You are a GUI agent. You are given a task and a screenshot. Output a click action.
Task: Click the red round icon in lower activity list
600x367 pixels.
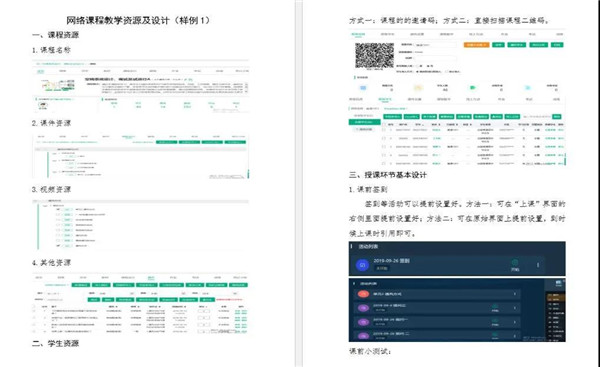pos(363,294)
